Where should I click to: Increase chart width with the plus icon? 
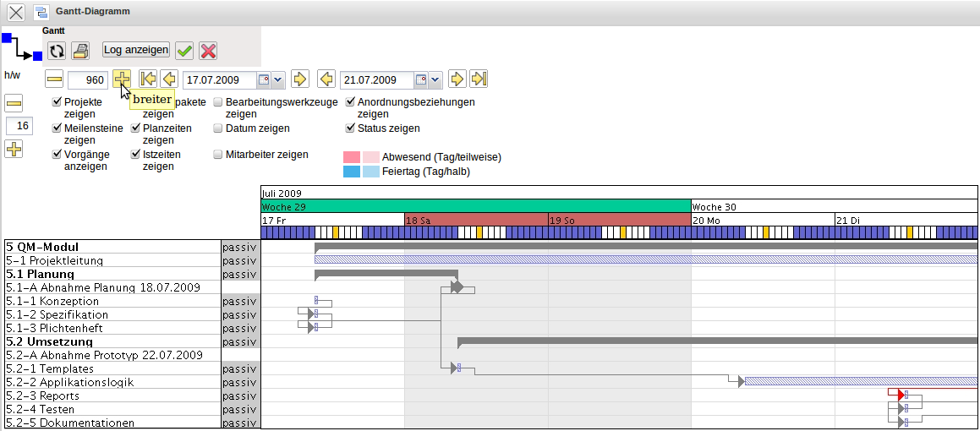point(122,79)
